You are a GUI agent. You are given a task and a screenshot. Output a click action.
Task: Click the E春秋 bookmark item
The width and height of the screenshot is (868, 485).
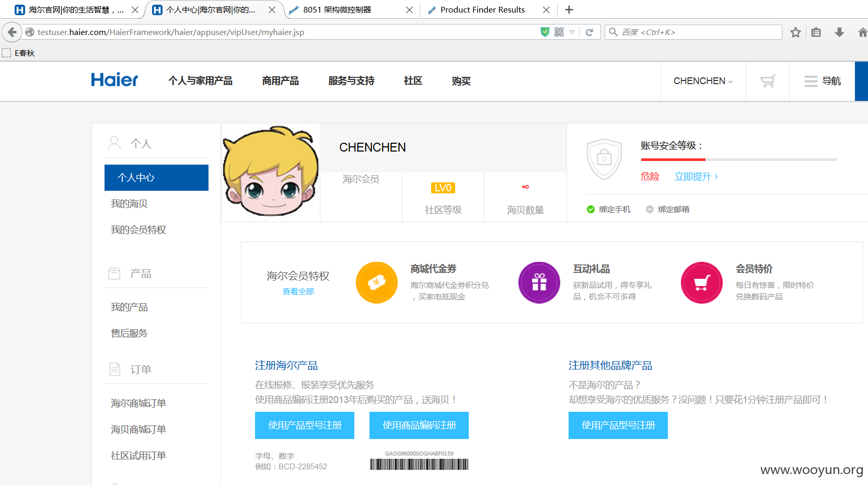coord(18,53)
